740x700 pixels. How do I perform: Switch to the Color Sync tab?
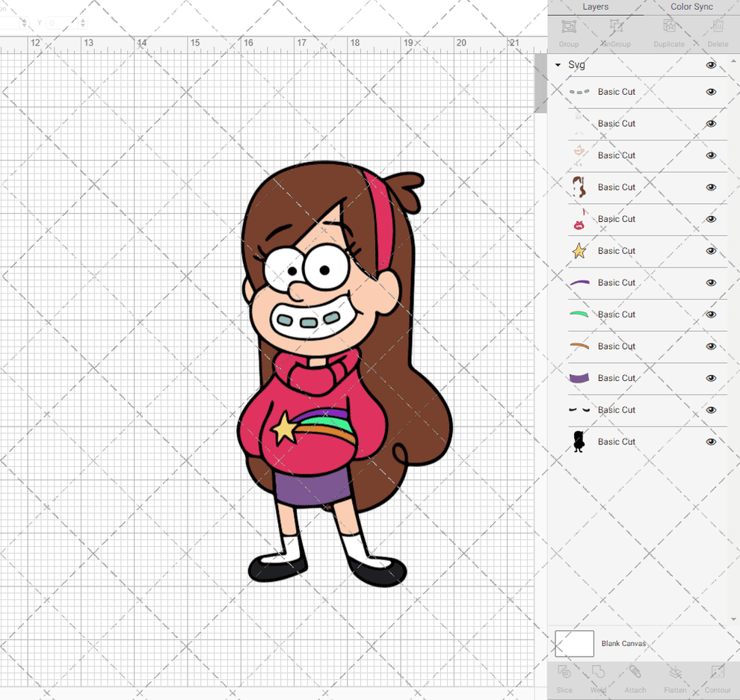coord(691,7)
